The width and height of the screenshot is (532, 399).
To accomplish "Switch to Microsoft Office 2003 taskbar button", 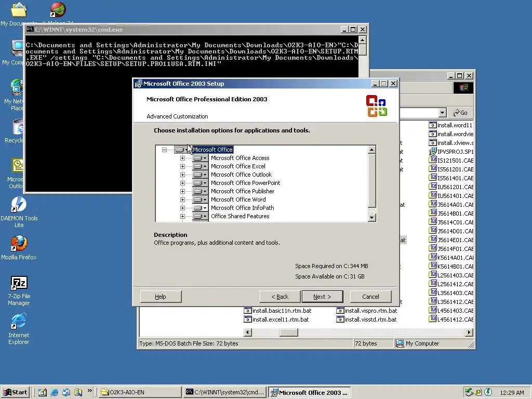I will click(x=309, y=392).
